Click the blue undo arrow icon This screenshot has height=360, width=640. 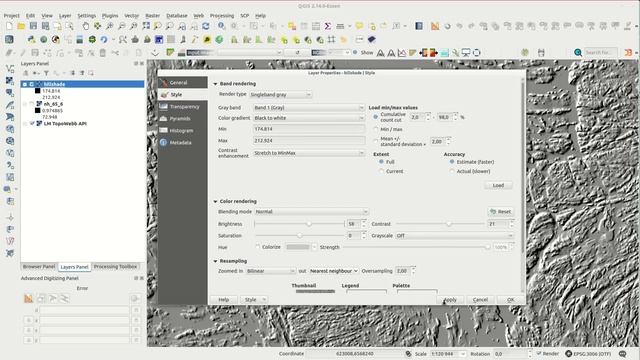coord(104,40)
